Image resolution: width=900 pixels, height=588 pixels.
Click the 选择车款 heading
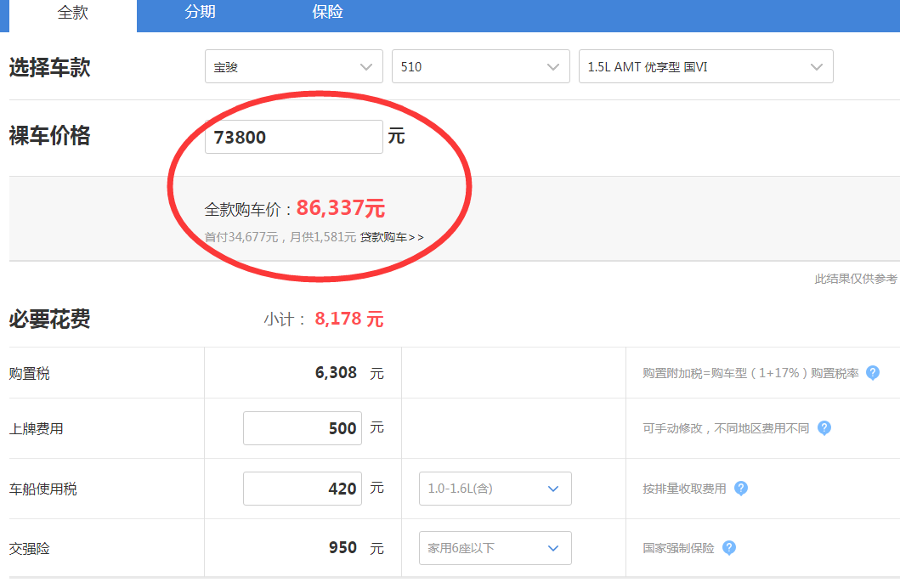(49, 67)
